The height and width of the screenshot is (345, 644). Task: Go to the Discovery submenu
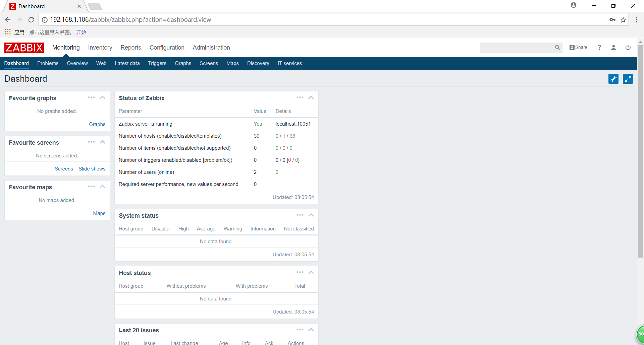click(x=258, y=63)
